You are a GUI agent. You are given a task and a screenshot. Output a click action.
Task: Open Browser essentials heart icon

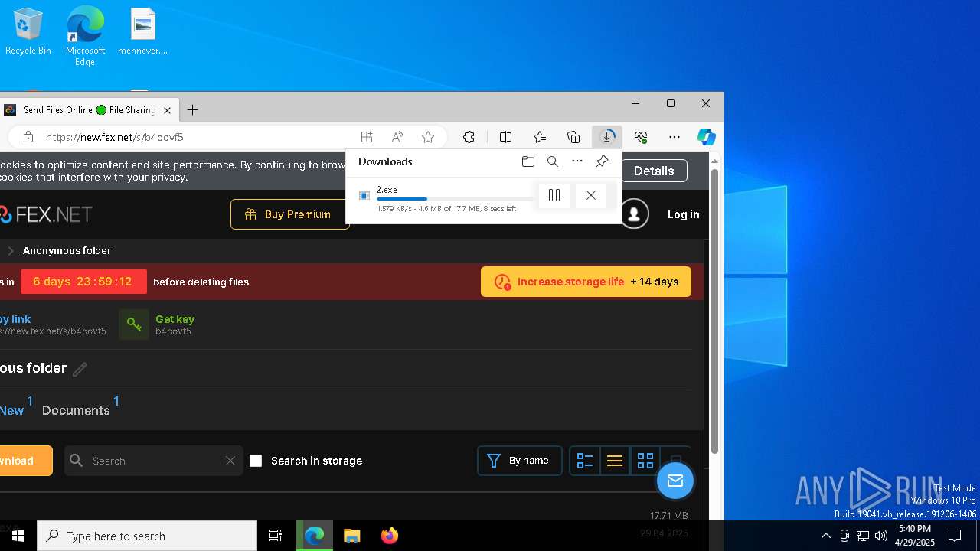pos(641,137)
